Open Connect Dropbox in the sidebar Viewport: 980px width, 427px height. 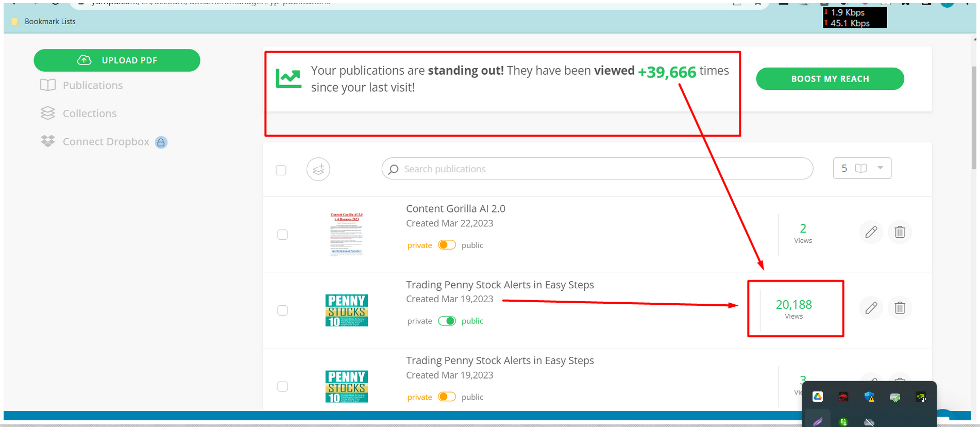106,142
